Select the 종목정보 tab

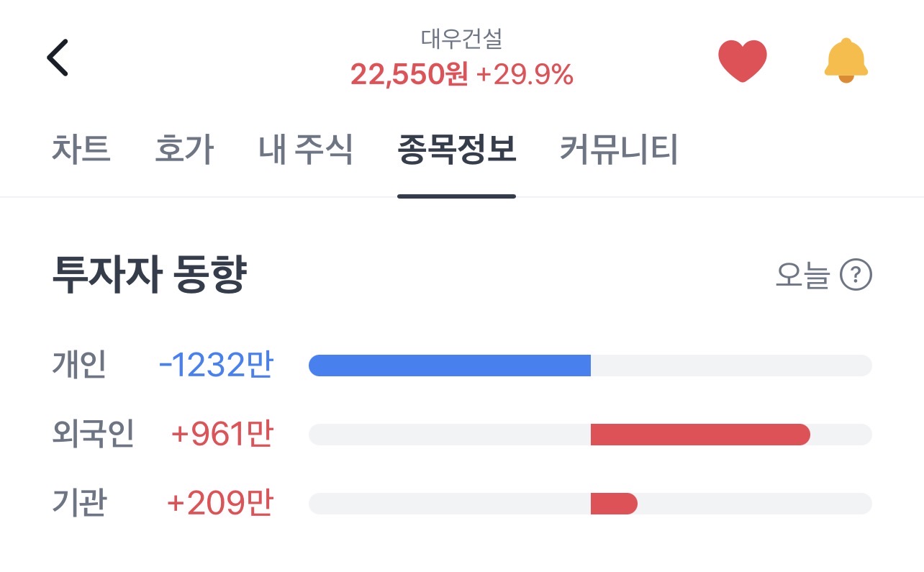click(456, 150)
